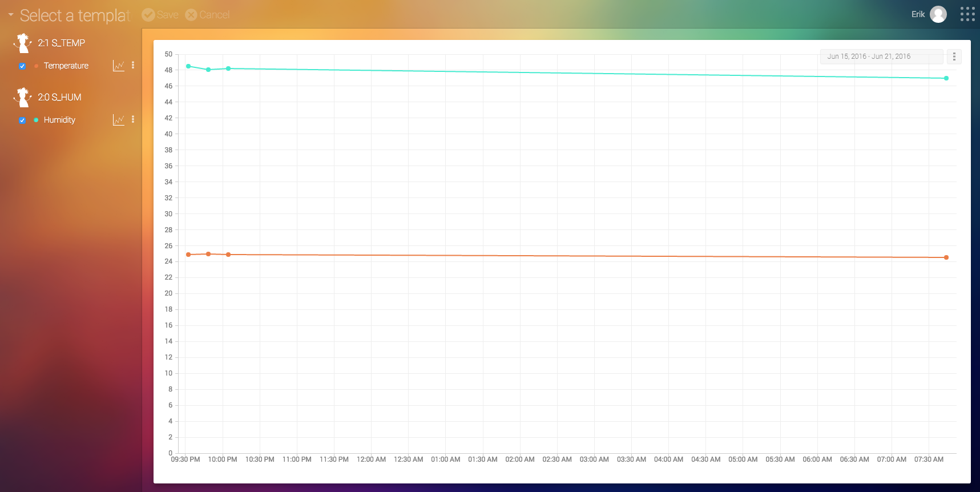Open Humidity's three-dot options menu
This screenshot has width=980, height=492.
133,119
